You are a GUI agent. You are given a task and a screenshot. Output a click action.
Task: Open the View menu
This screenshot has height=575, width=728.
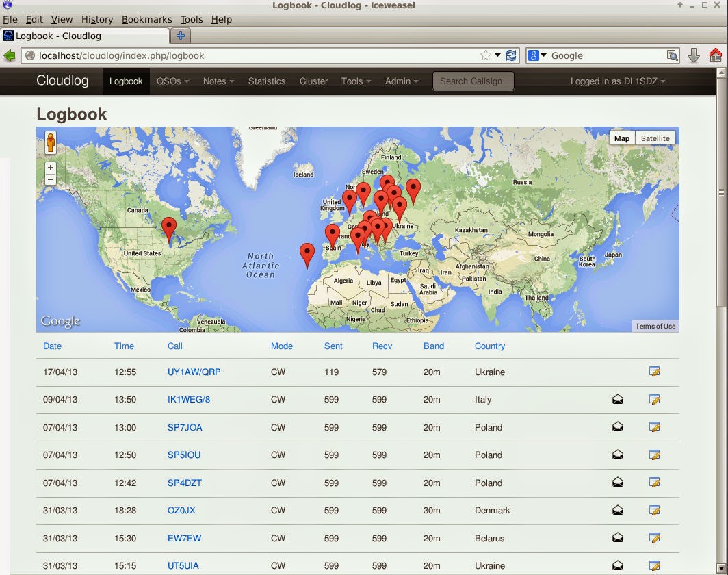[62, 19]
